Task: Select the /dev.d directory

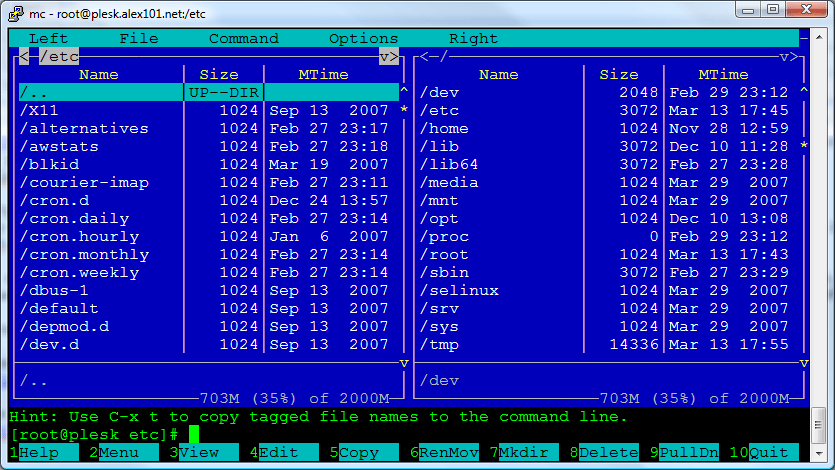Action: coord(209,345)
